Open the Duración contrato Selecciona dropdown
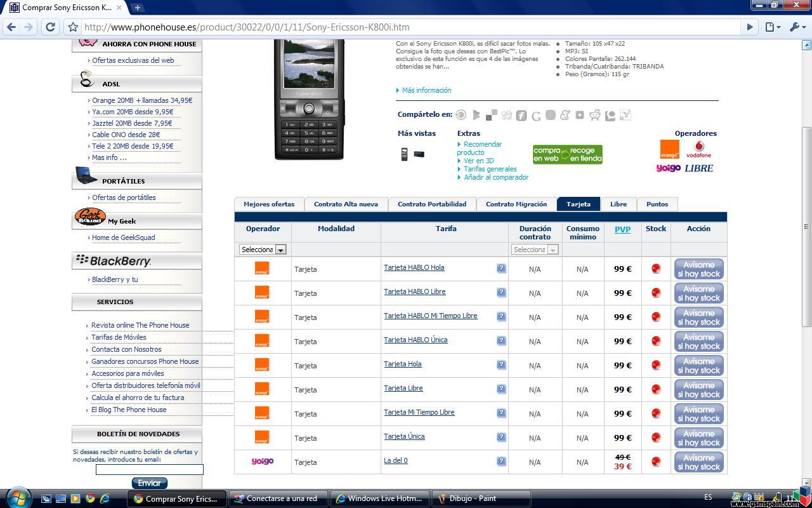 click(535, 250)
